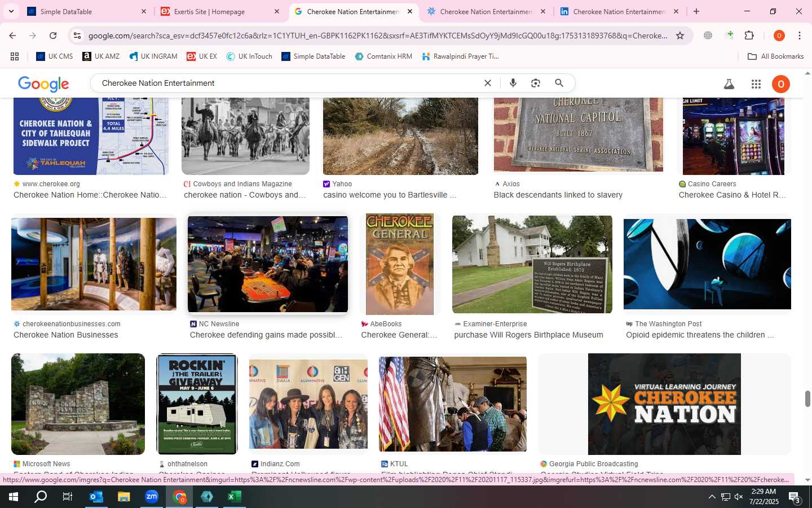Screen dimensions: 812x508
Task: Open Excel from the taskbar
Action: coord(235,497)
